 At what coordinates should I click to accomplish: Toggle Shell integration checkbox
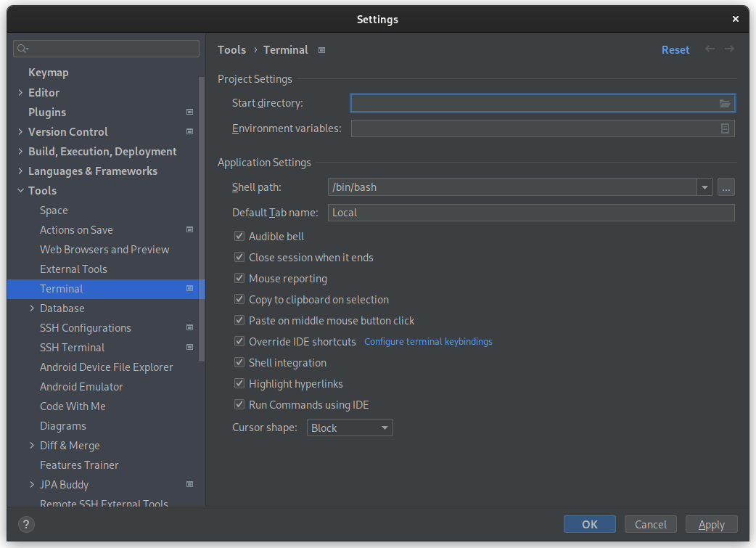click(x=239, y=363)
